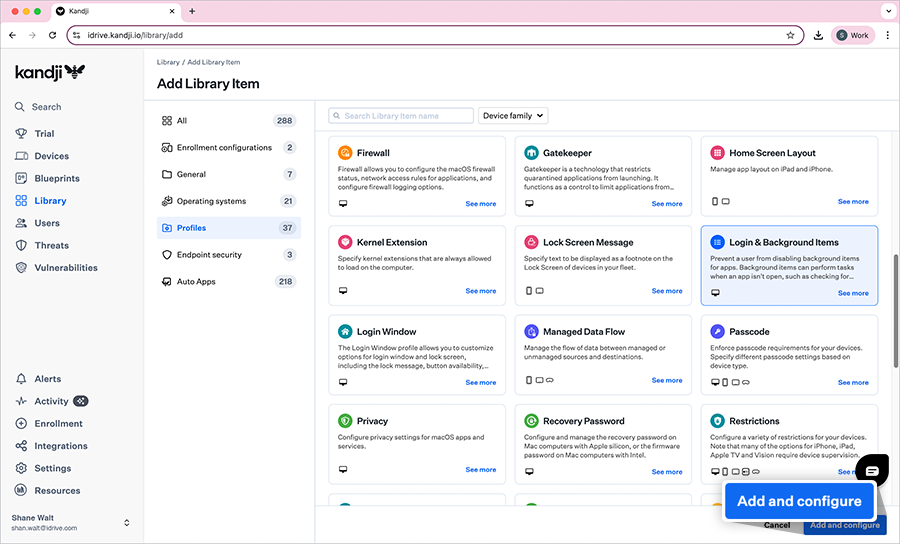The image size is (900, 544).
Task: Go to Vulnerabilities in the sidebar
Action: (x=65, y=268)
